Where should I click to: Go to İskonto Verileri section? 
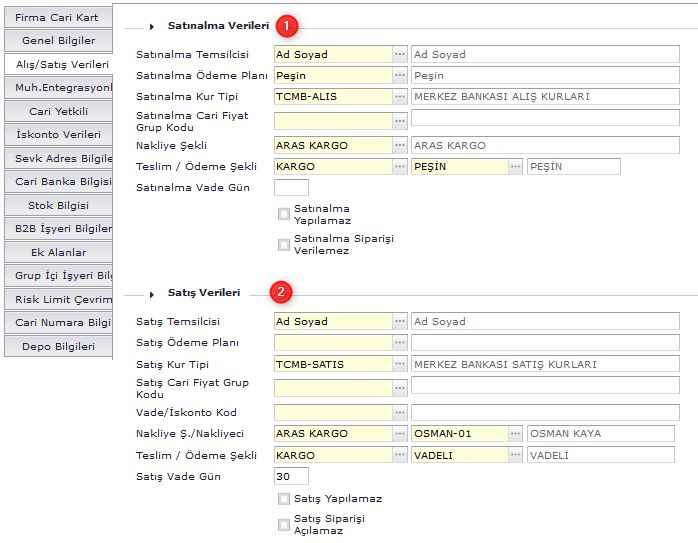tap(57, 134)
